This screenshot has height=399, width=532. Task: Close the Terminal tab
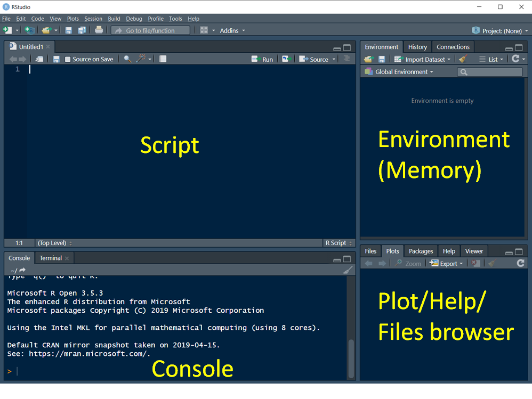(67, 258)
